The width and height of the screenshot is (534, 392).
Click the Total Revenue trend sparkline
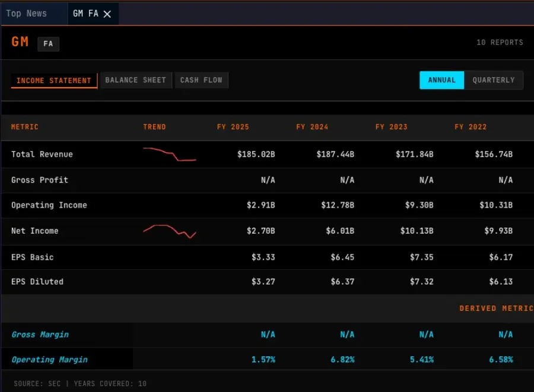[x=169, y=154]
